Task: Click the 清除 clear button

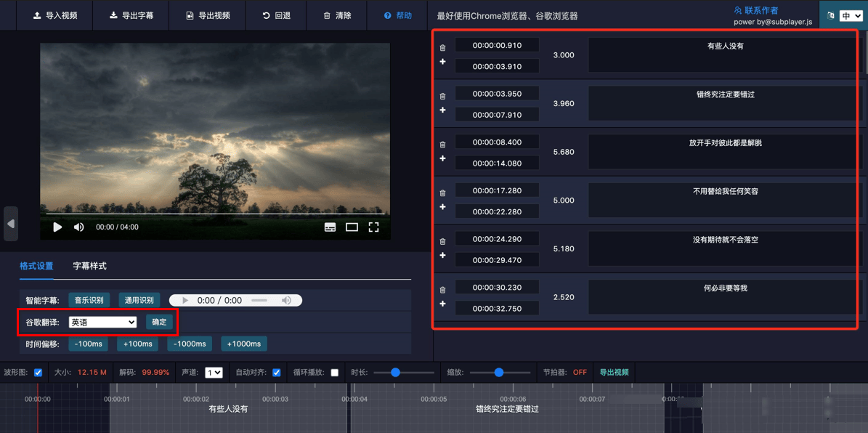Action: (336, 15)
